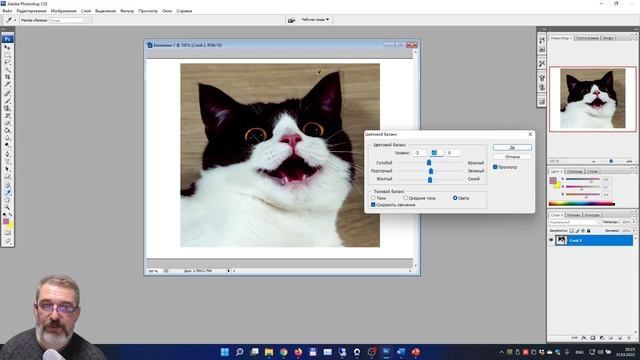
Task: Click the third Уровни value field
Action: [452, 153]
